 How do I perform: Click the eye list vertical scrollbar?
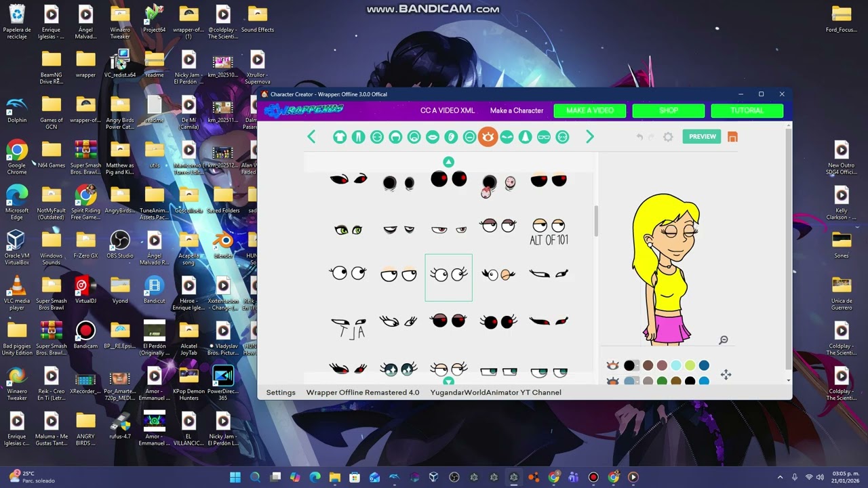pyautogui.click(x=596, y=222)
